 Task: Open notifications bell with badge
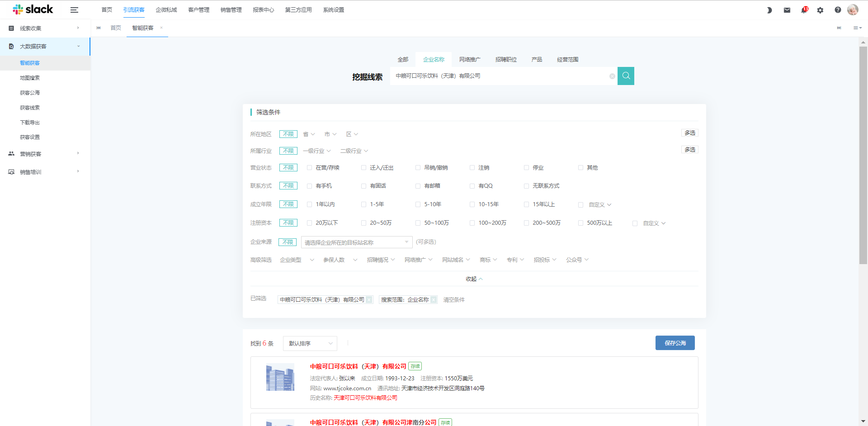click(804, 10)
